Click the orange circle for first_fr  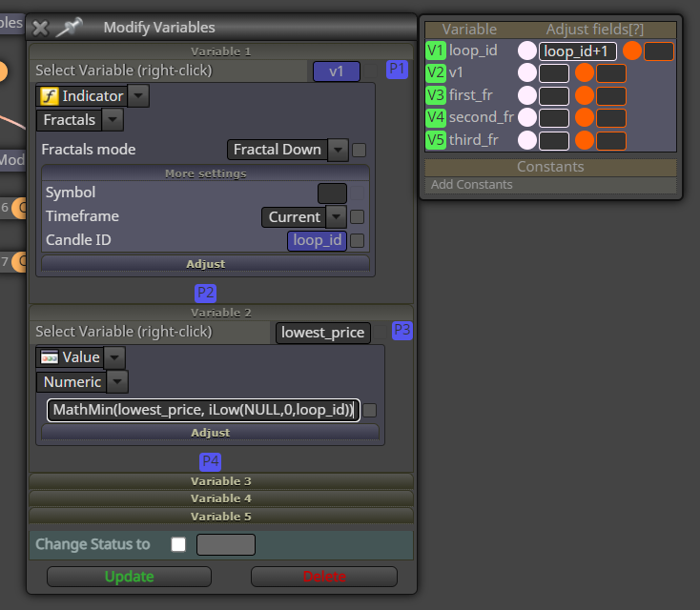click(585, 95)
